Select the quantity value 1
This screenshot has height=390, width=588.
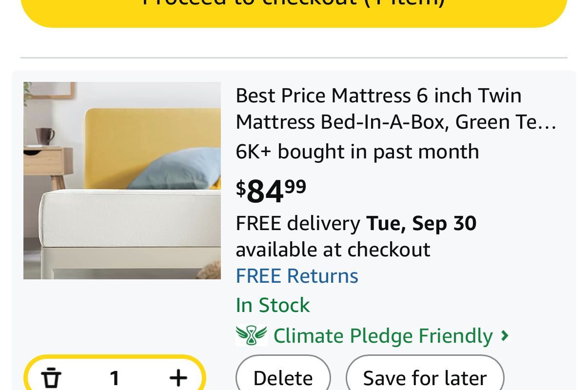click(115, 378)
